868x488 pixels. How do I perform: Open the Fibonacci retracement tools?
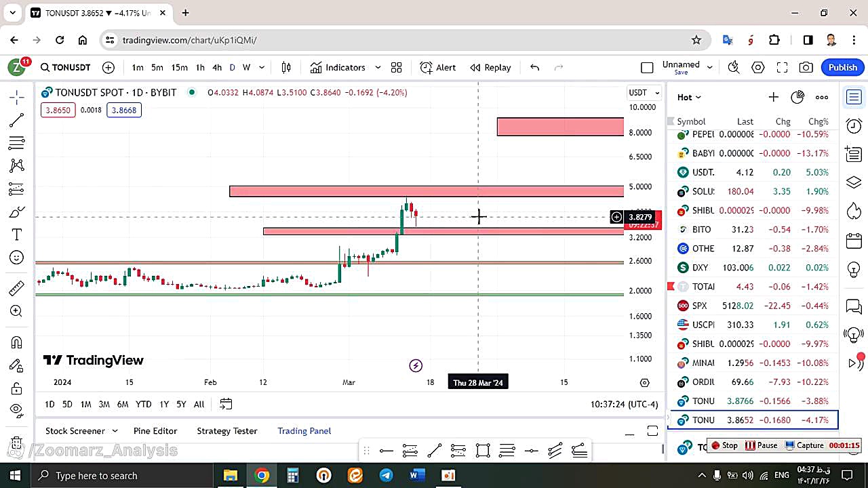[x=17, y=143]
